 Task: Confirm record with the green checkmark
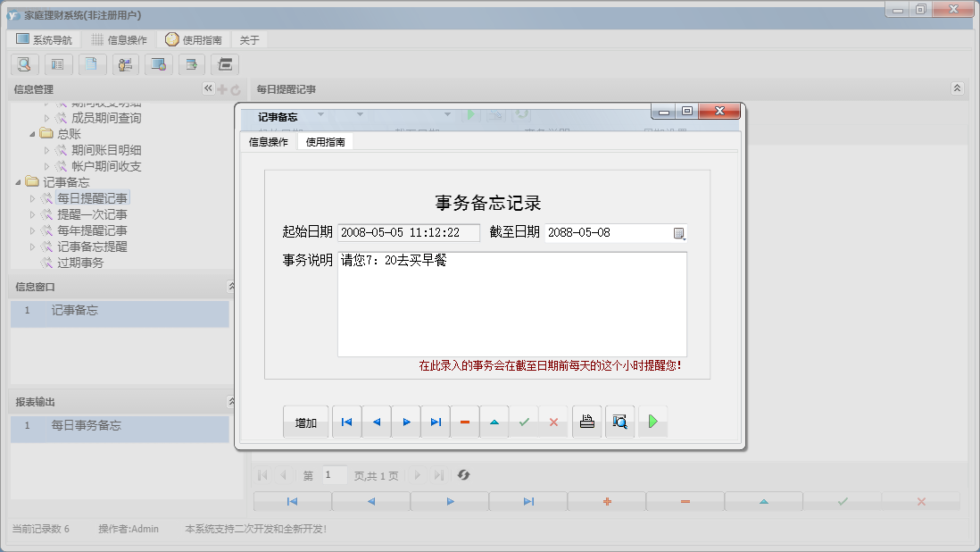524,421
